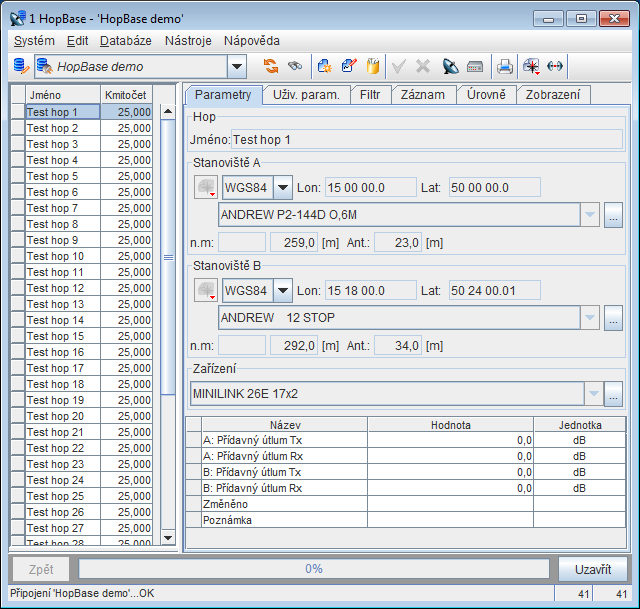Viewport: 640px width, 609px height.
Task: Click the map icon in Stanoviště A
Action: coord(205,187)
